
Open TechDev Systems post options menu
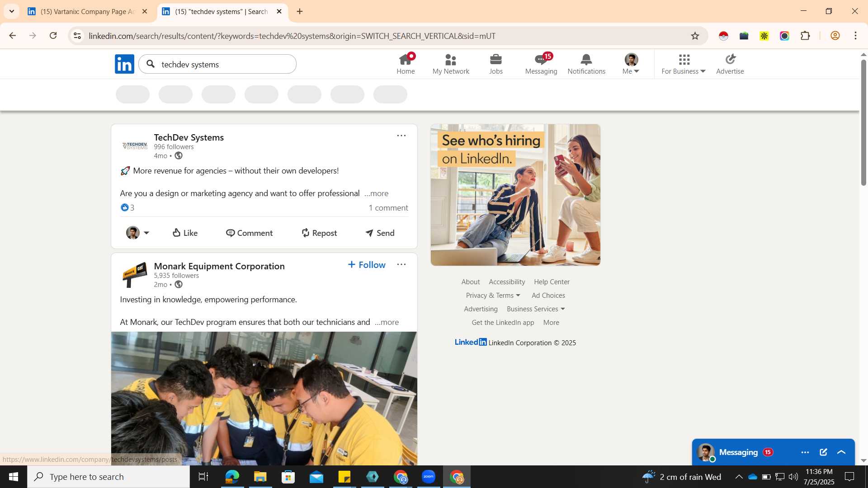(x=401, y=136)
